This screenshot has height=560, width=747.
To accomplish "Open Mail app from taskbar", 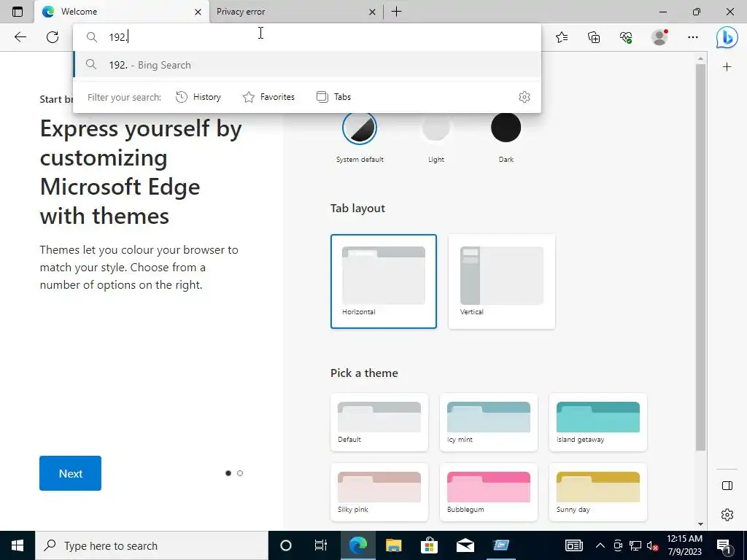I will tap(465, 545).
